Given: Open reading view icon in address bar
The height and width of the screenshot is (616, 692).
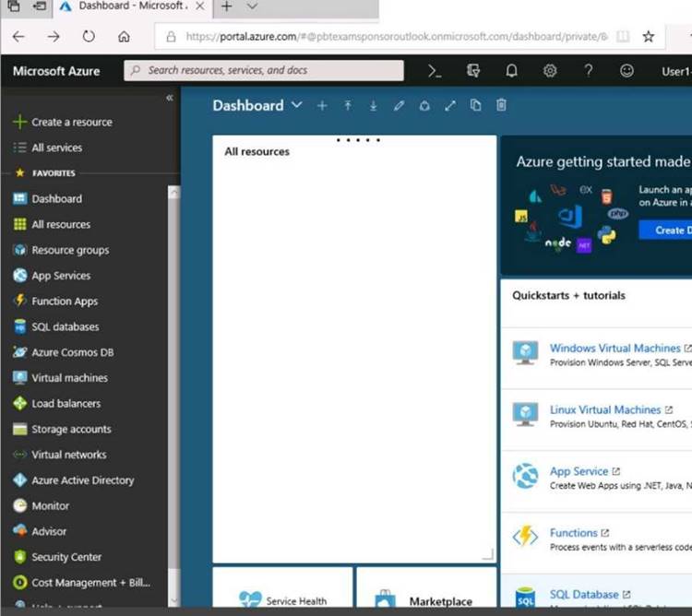Looking at the screenshot, I should click(623, 37).
